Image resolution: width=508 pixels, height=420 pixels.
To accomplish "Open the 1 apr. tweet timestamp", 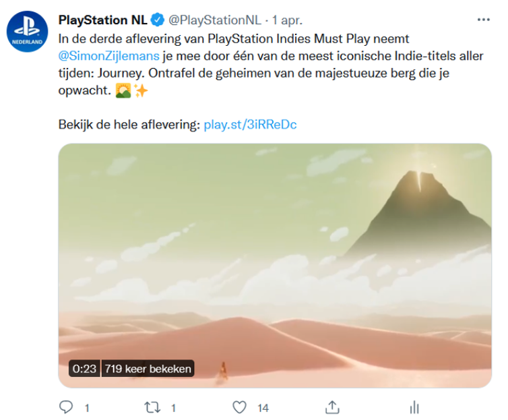I will 287,20.
